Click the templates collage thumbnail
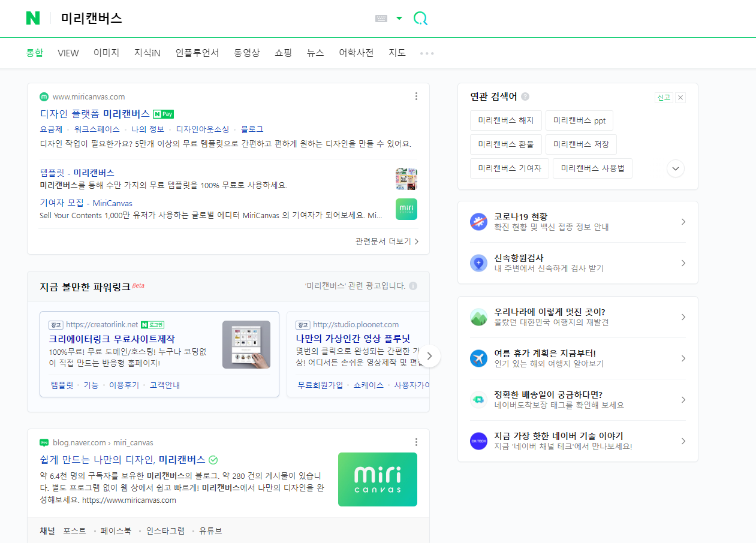 point(406,179)
